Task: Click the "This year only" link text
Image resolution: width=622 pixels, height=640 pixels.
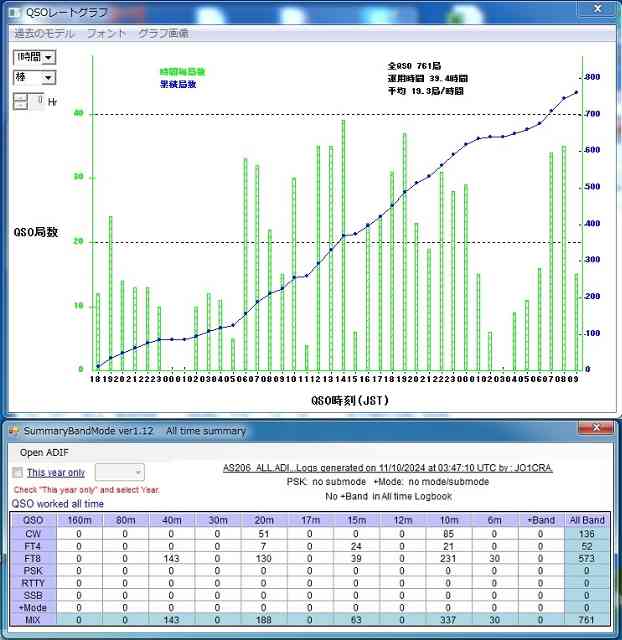Action: click(x=56, y=472)
